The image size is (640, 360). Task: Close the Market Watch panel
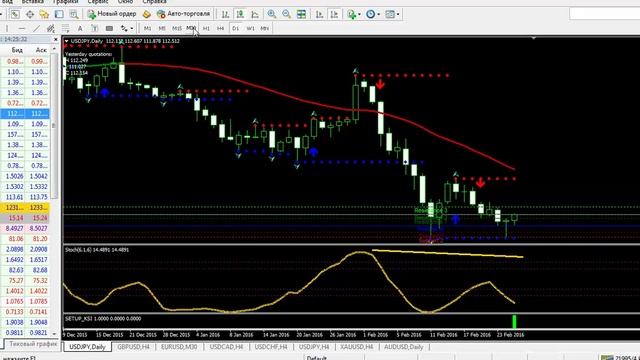[56, 39]
